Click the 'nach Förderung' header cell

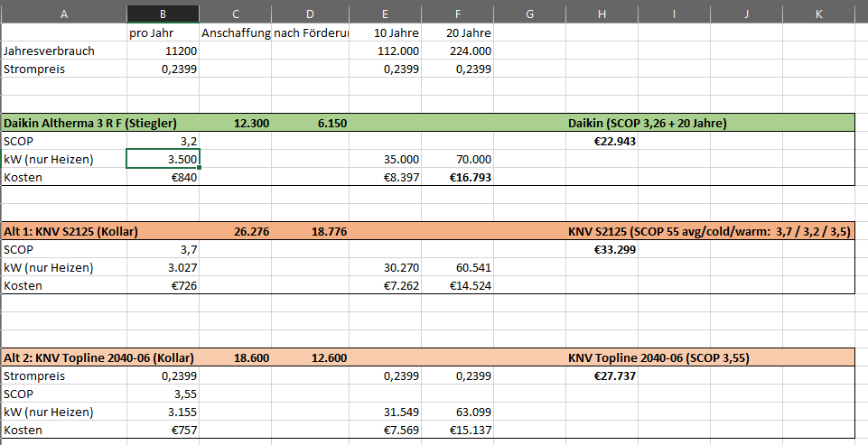pos(310,32)
